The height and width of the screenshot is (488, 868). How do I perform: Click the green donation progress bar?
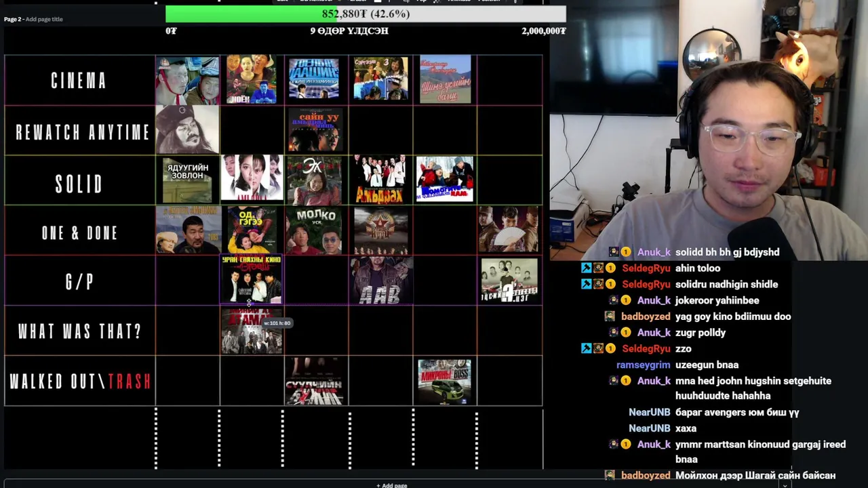(x=366, y=14)
